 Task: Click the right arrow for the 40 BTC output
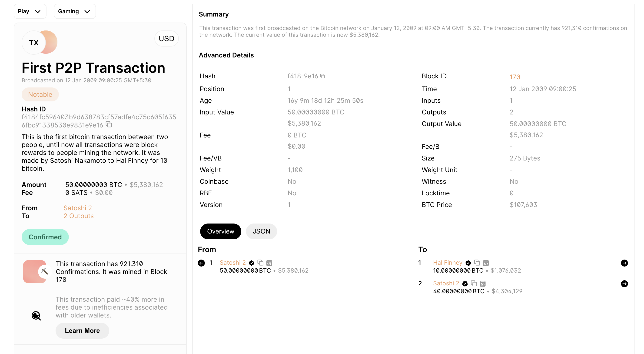point(624,284)
